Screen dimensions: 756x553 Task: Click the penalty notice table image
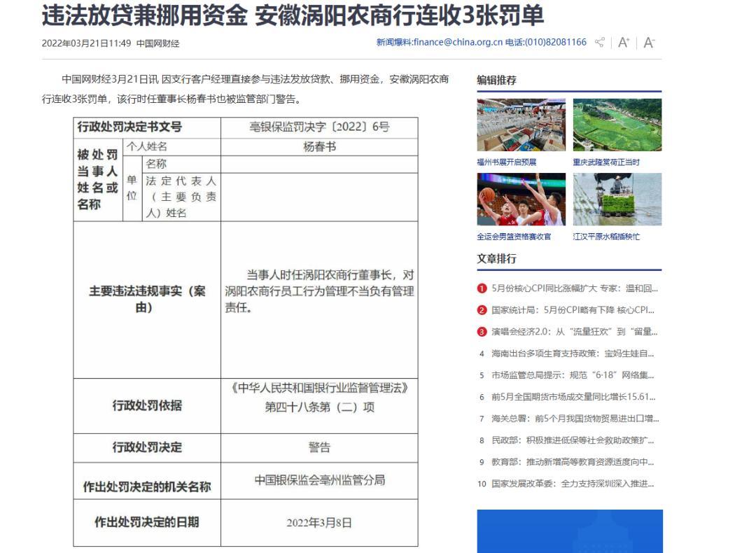246,332
